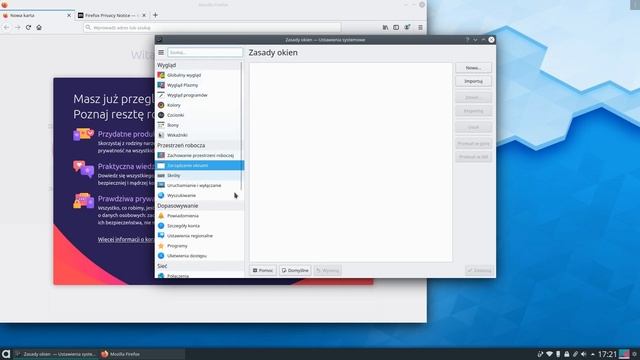Open the clipboard tray icon

(575, 354)
